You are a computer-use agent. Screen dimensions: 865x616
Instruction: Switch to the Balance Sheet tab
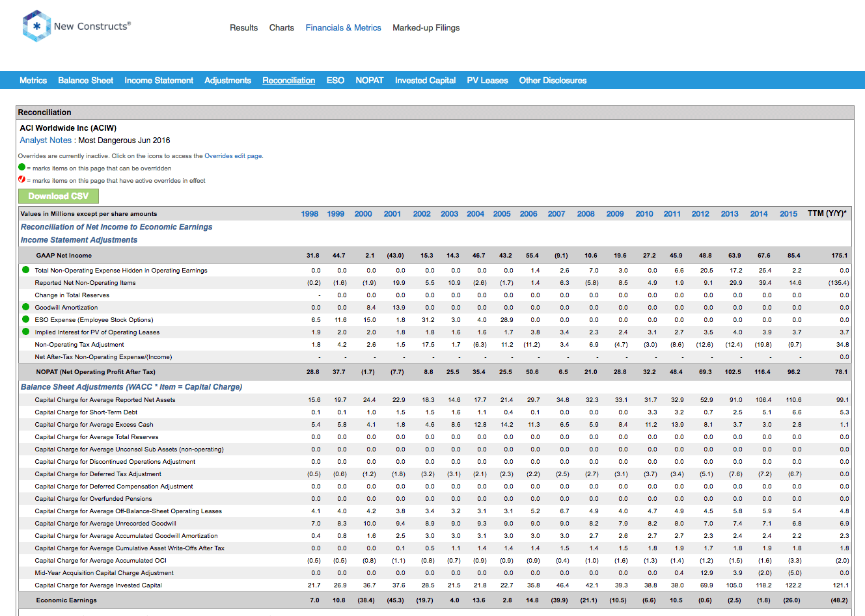click(x=86, y=81)
